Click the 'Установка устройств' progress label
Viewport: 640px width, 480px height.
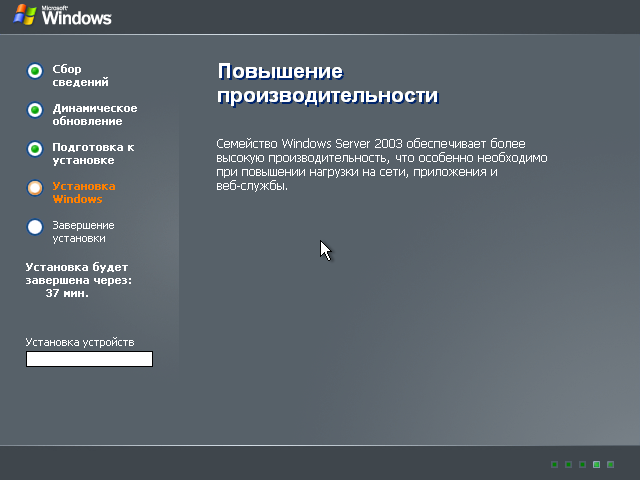[x=80, y=342]
